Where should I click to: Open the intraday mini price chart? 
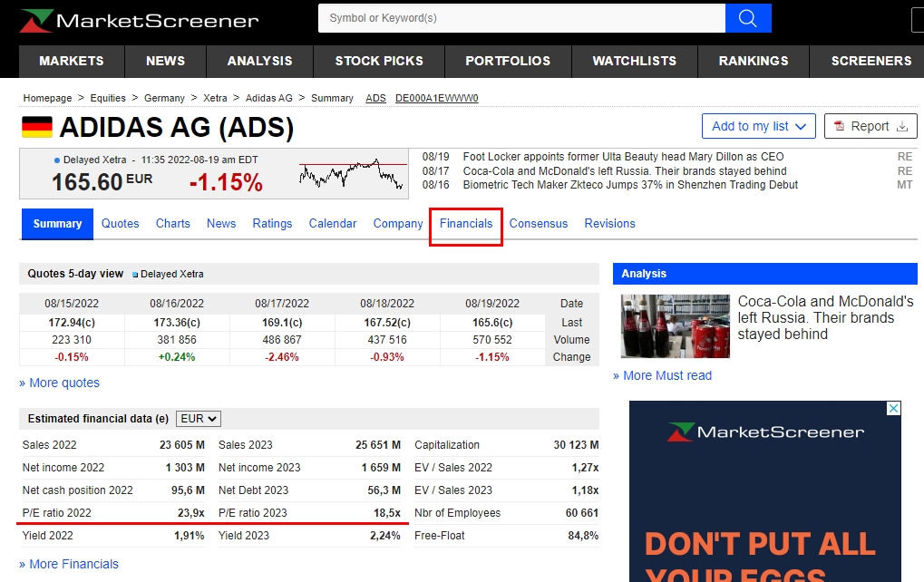pos(353,174)
